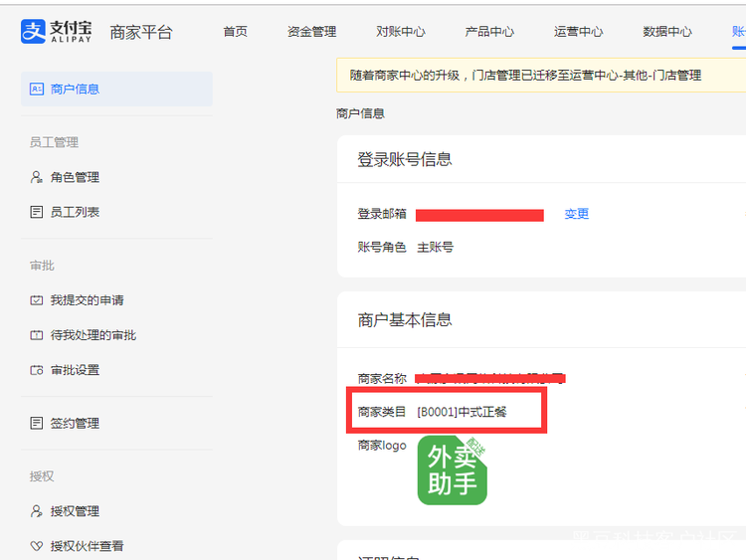Select 商户信息 text in the sidebar

[x=75, y=89]
